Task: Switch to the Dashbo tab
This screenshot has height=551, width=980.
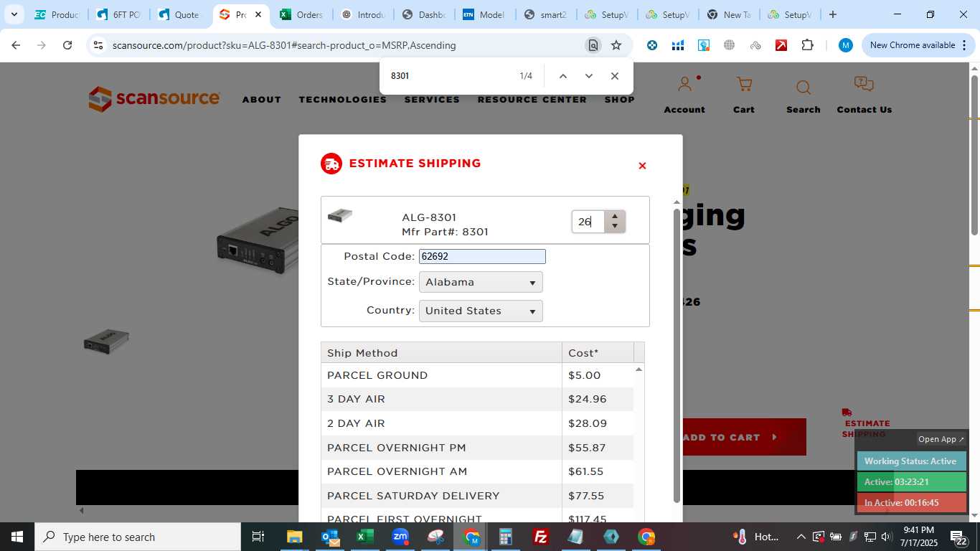Action: [x=424, y=14]
